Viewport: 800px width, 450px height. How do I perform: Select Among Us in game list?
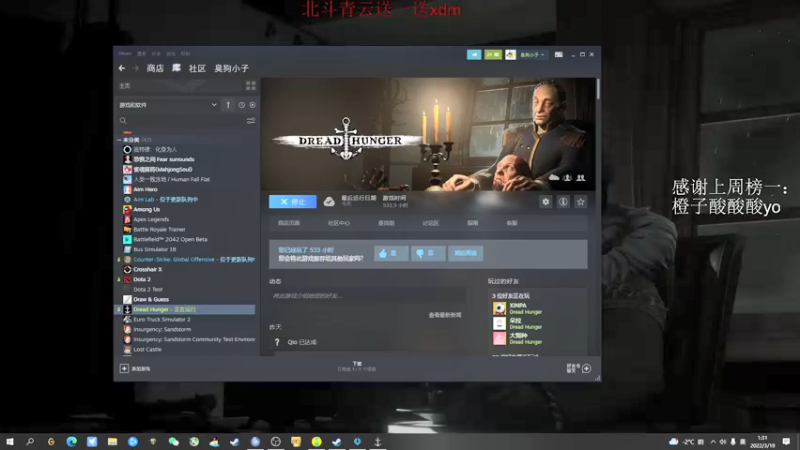(146, 209)
